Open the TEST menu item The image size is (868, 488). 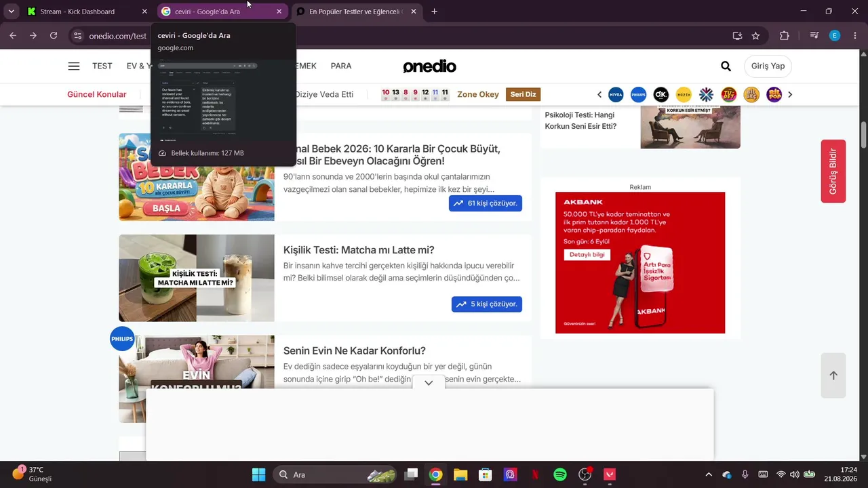click(x=102, y=66)
